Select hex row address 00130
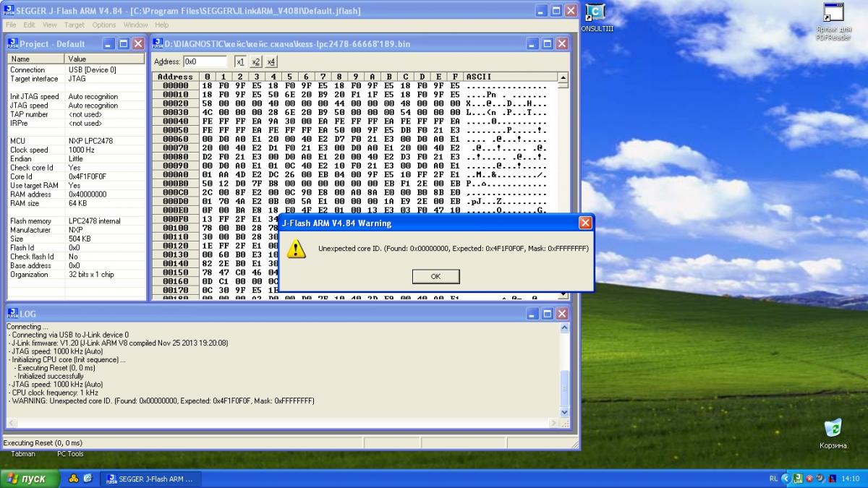The width and height of the screenshot is (868, 488). tap(175, 254)
